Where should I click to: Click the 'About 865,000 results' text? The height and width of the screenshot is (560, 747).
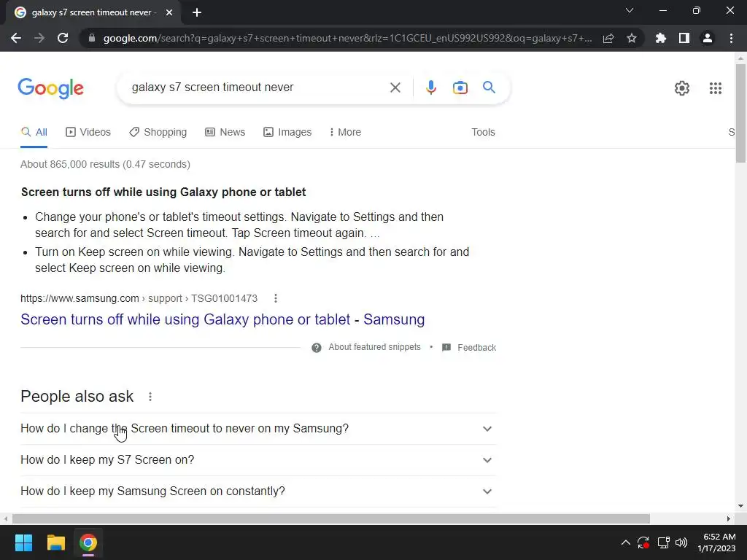click(105, 164)
